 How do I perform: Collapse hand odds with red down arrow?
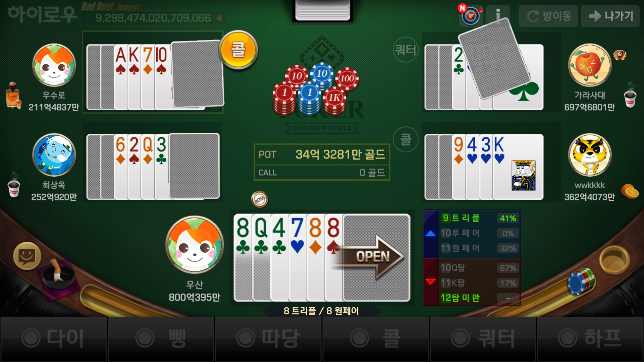coord(431,282)
